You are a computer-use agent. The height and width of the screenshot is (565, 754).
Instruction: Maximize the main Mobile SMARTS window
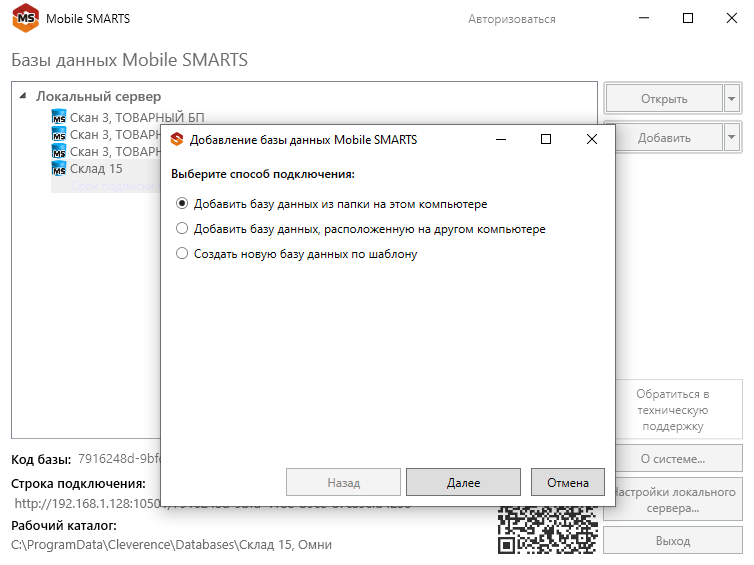point(688,18)
